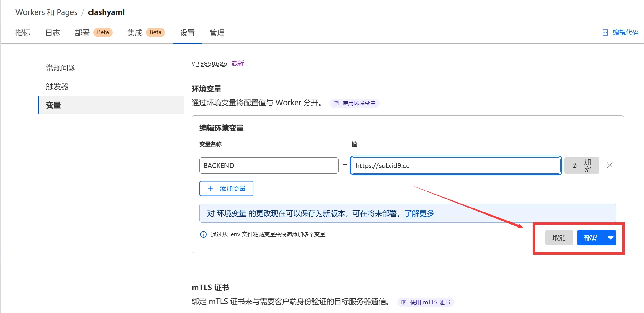Remove BACKEND variable with X icon
The image size is (644, 313).
tap(609, 165)
